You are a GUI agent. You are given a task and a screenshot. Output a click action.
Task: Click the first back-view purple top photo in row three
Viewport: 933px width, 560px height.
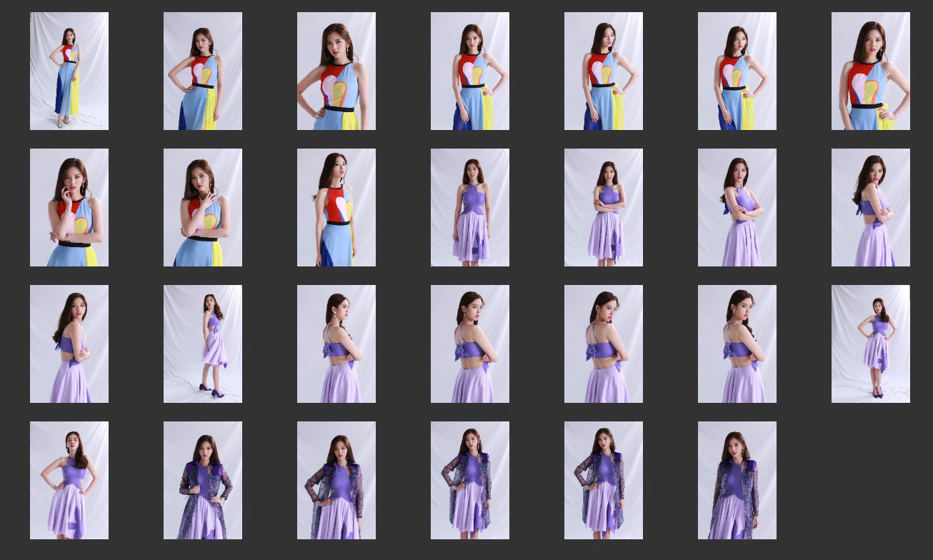[336, 344]
